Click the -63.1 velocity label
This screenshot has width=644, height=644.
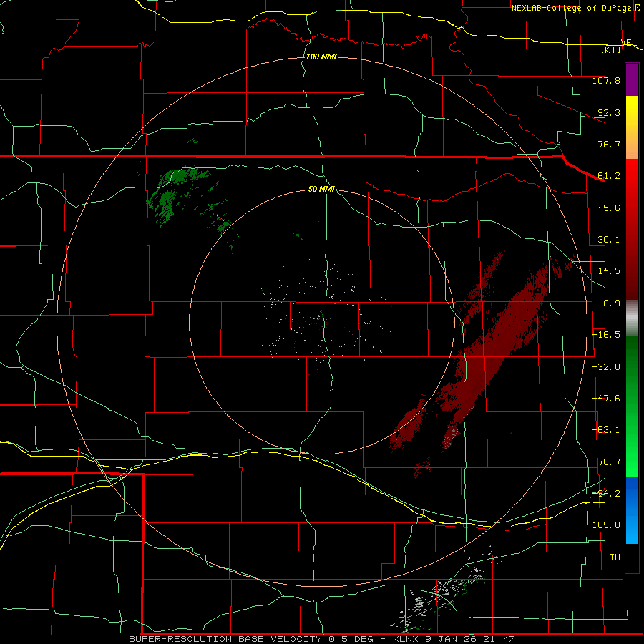tap(607, 430)
